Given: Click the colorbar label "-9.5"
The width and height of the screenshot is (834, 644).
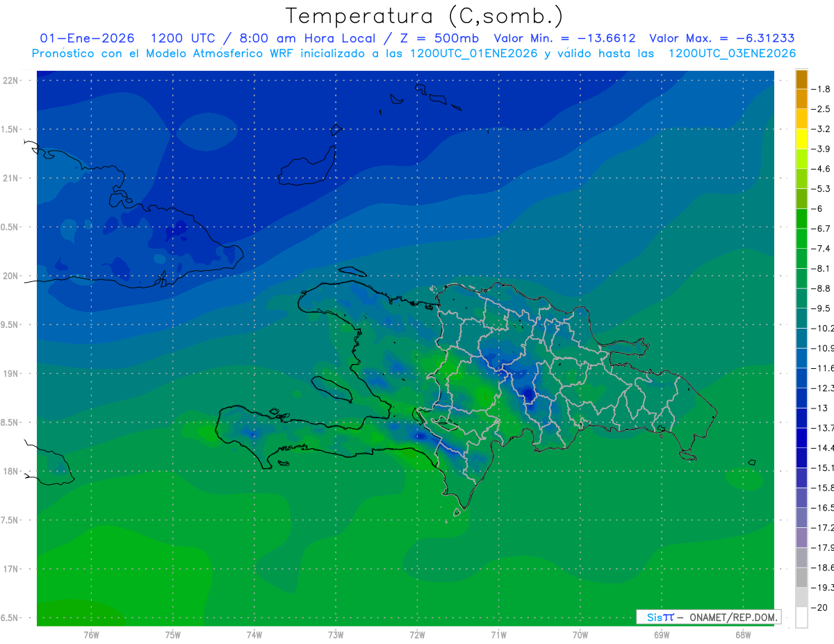Looking at the screenshot, I should pyautogui.click(x=822, y=308).
